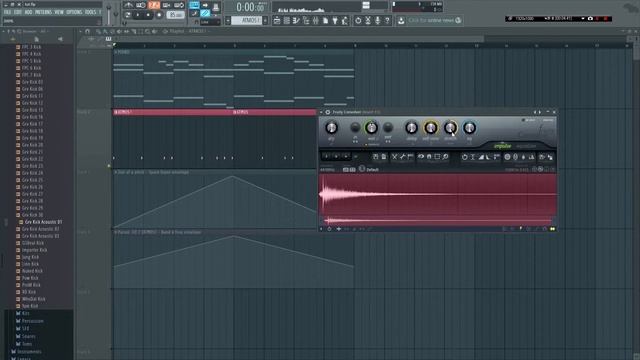Viewport: 640px width, 360px height.
Task: Stop playback with the transport stop button
Action: (148, 15)
